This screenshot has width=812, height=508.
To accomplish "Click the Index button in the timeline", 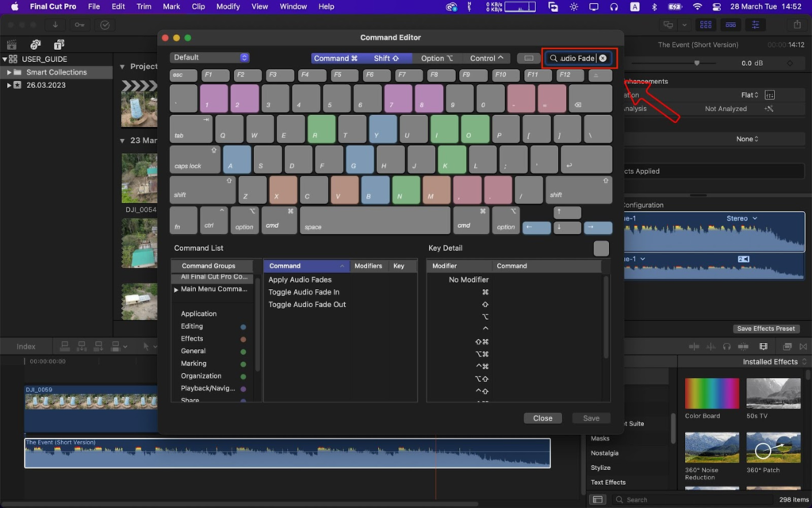I will click(x=26, y=346).
